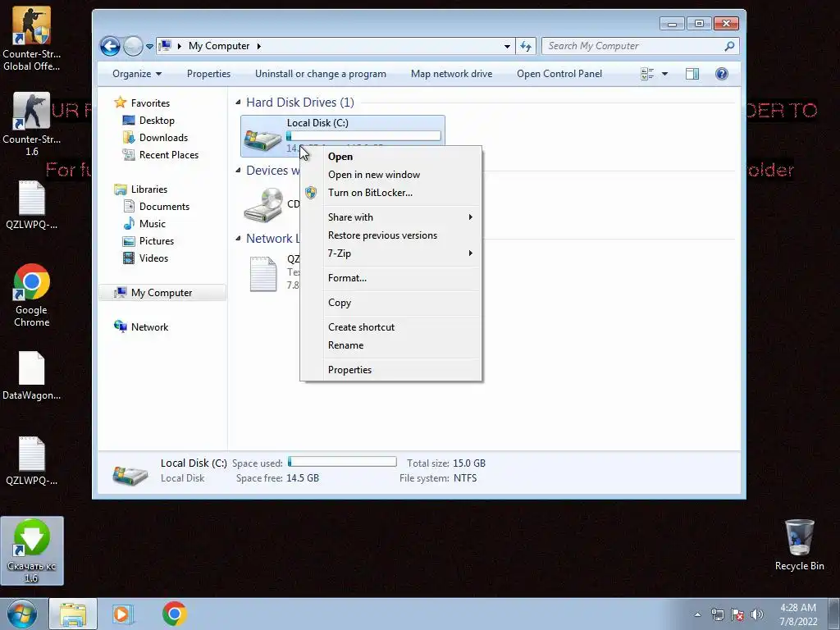The image size is (840, 630).
Task: Click the Refresh button beside address bar
Action: pos(526,46)
